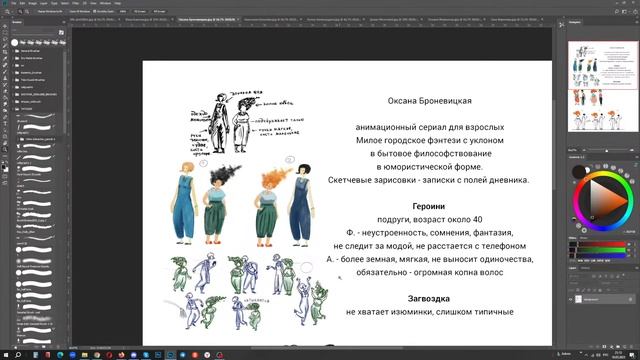Screen dimensions: 640x360
Task: Select the Hand tool above the Zoom tool
Action: pos(5,143)
